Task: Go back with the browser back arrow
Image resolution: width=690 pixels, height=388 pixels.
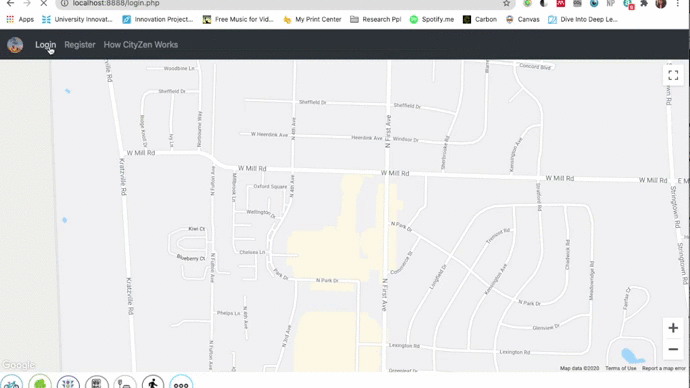Action: [11, 4]
